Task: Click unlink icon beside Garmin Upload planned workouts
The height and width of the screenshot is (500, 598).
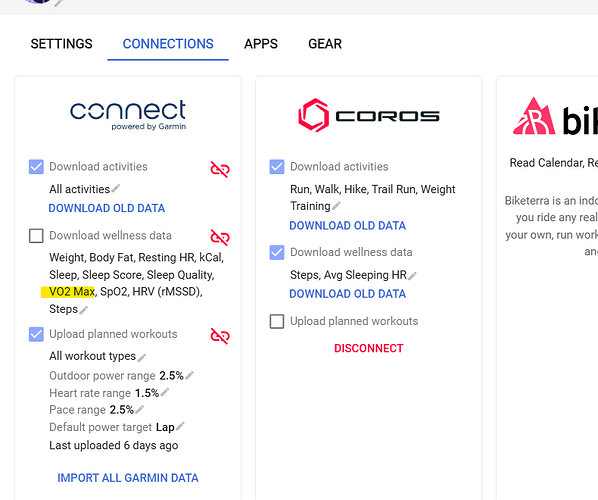Action: (220, 336)
